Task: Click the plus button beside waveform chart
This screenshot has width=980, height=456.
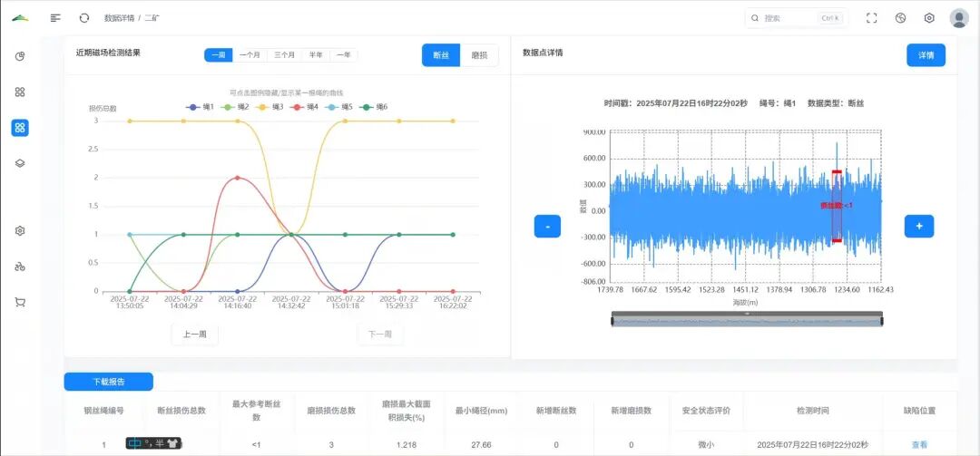Action: pyautogui.click(x=919, y=226)
